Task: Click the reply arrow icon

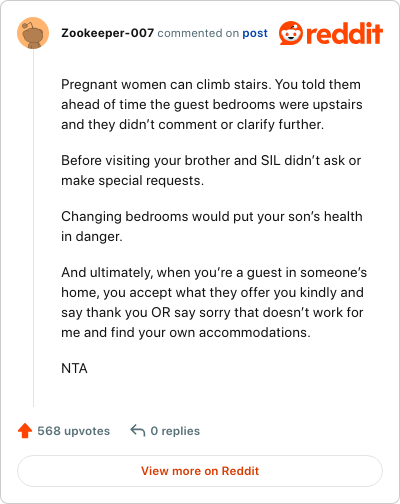Action: (138, 430)
